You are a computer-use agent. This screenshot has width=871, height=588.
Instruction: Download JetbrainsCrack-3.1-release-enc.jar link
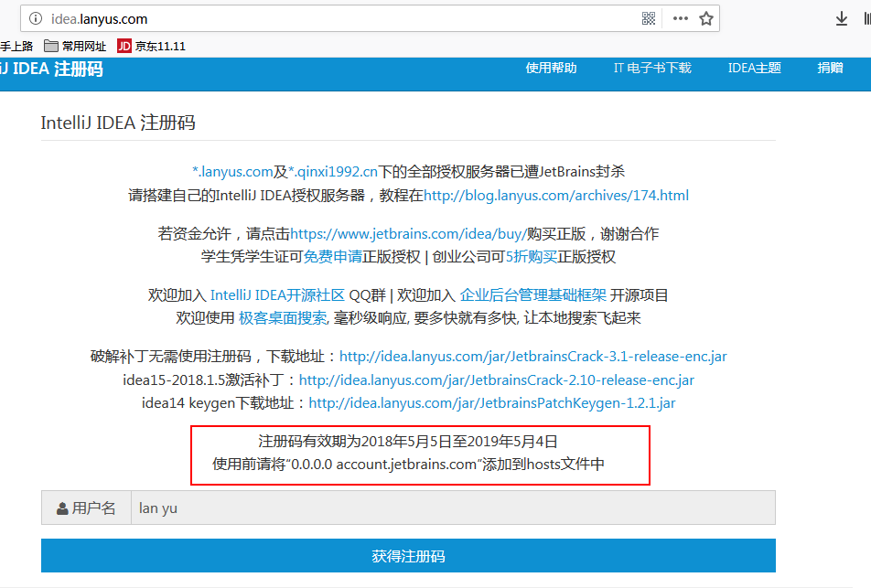(533, 357)
